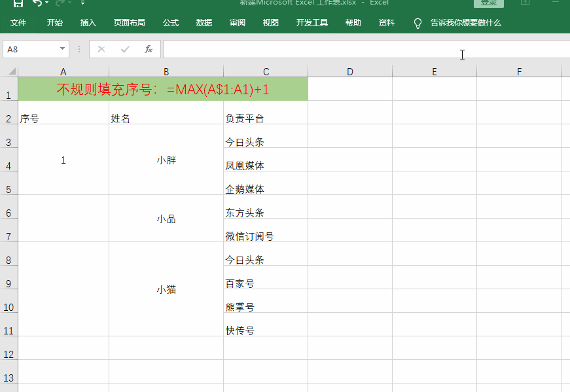570x392 pixels.
Task: Click inside the formula bar input
Action: pyautogui.click(x=360, y=49)
